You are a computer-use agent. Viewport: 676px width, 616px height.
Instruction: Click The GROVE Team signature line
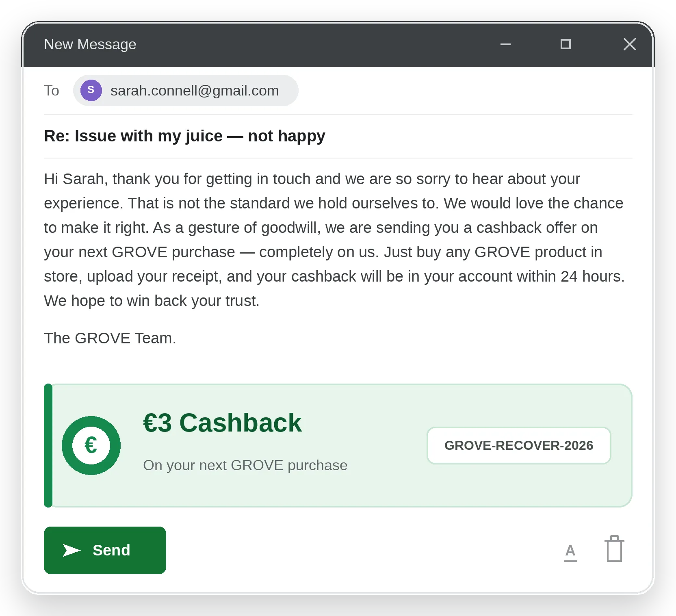click(x=110, y=338)
